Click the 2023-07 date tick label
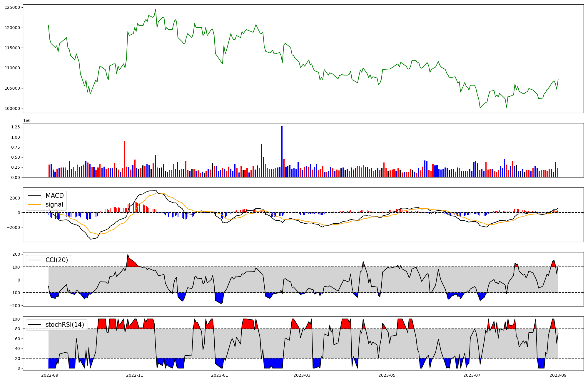This screenshot has width=588, height=382. click(472, 375)
